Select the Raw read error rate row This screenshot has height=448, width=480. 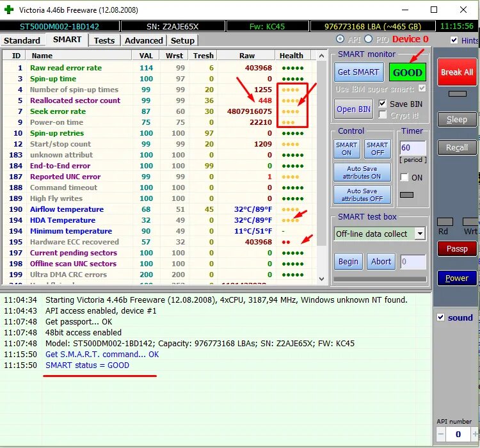[x=159, y=68]
